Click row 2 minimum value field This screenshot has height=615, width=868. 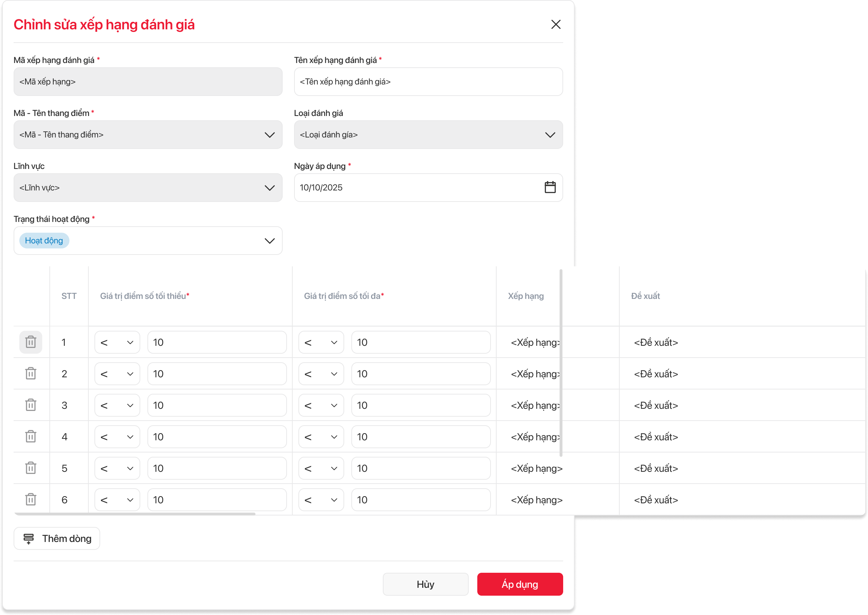tap(216, 374)
